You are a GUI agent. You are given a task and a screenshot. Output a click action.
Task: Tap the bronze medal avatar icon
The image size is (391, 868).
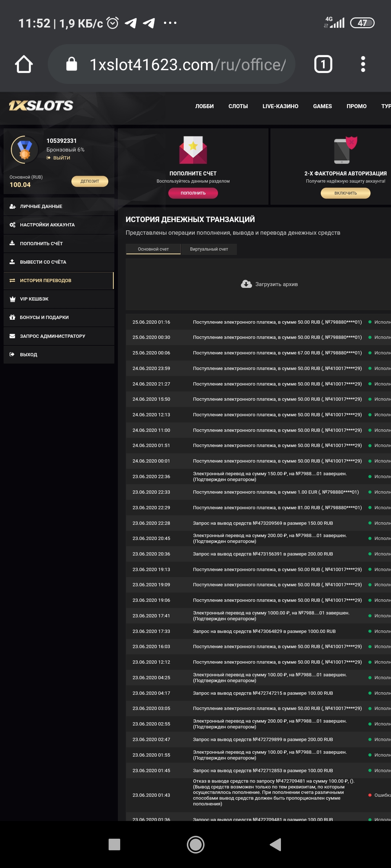point(25,150)
